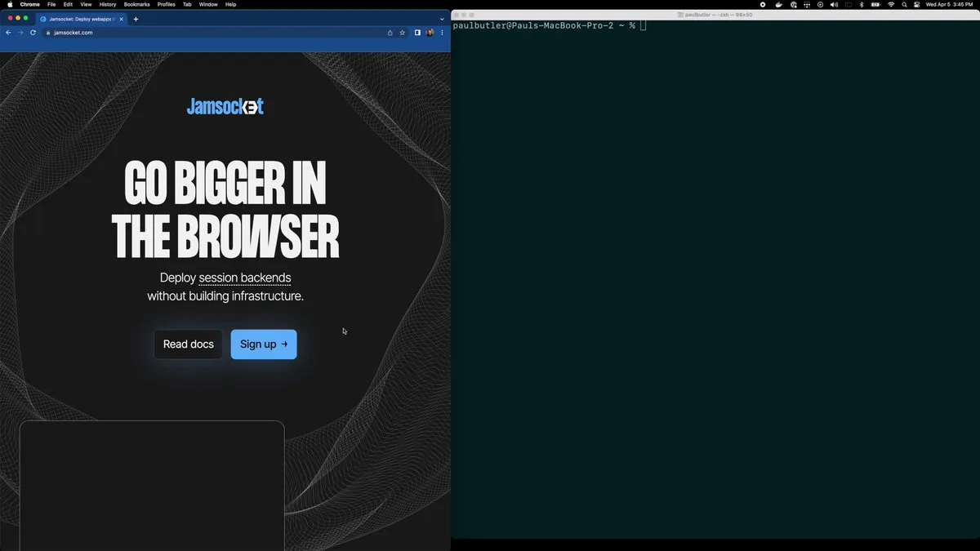
Task: Click the Jamsocket logo
Action: (x=225, y=106)
